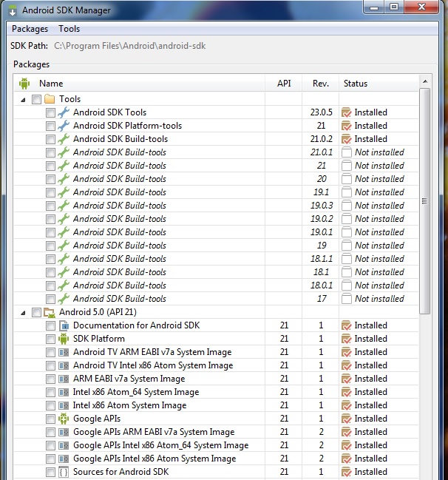Click the Documentation for Android SDK icon
448x480 pixels.
(63, 325)
